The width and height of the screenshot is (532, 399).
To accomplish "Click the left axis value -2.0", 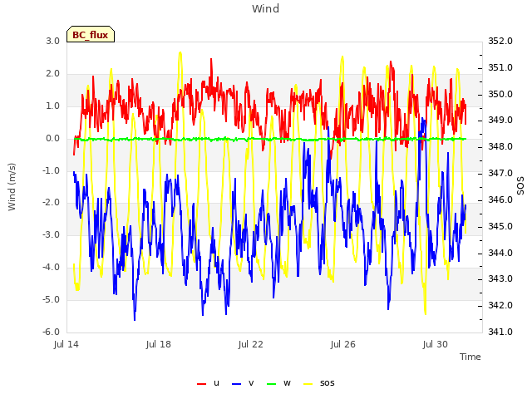I will (52, 203).
